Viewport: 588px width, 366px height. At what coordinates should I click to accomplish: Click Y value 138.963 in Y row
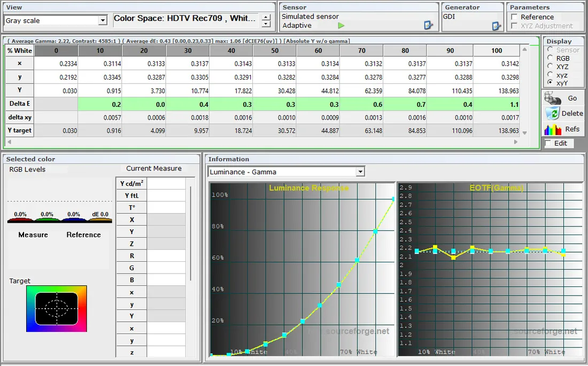point(497,91)
